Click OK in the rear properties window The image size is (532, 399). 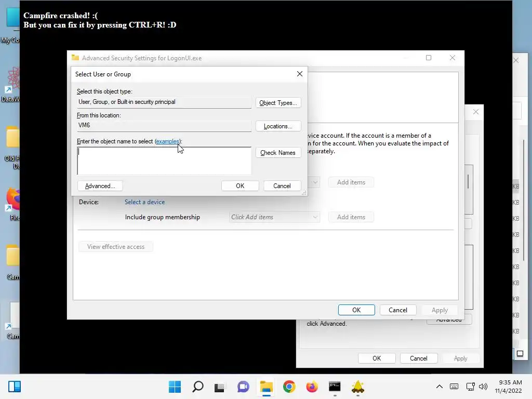(377, 358)
